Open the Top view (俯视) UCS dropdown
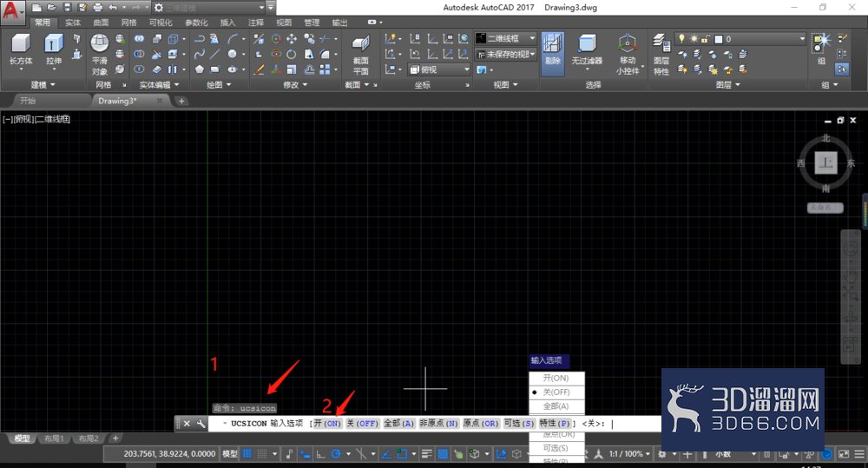The image size is (868, 468). point(439,69)
